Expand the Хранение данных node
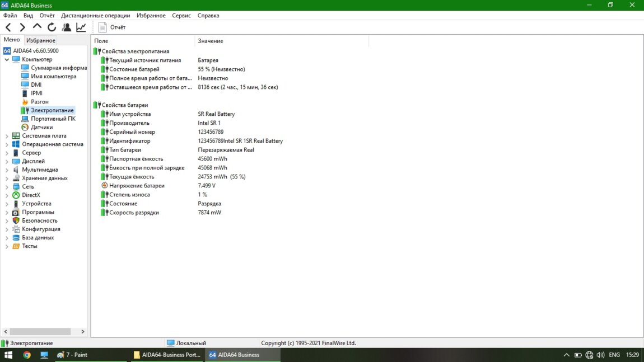This screenshot has width=644, height=362. coord(7,178)
